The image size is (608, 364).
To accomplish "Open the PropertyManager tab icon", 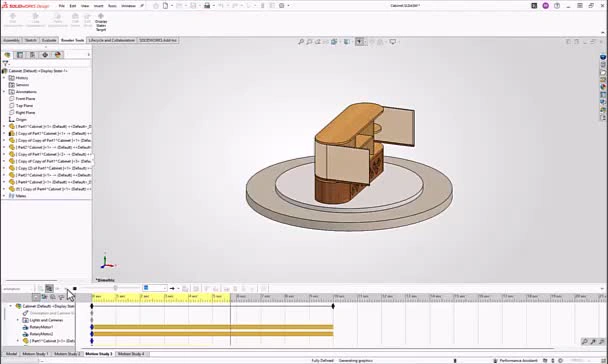I will click(20, 55).
